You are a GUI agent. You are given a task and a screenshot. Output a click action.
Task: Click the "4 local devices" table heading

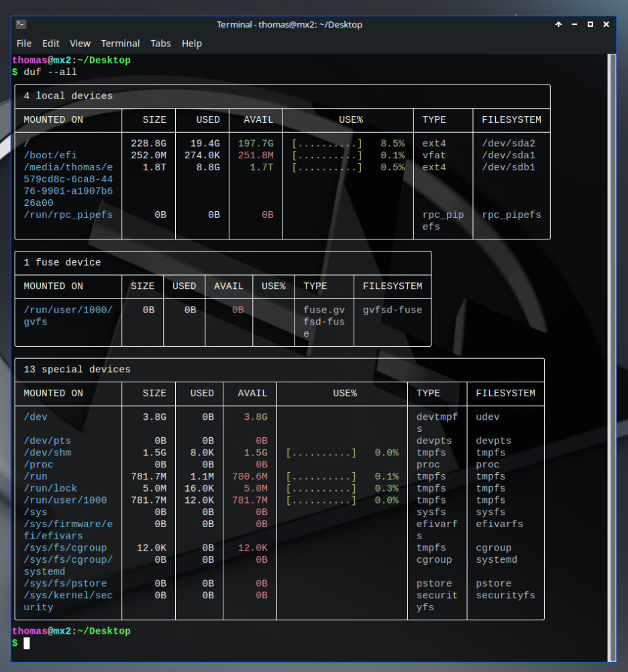click(x=68, y=96)
